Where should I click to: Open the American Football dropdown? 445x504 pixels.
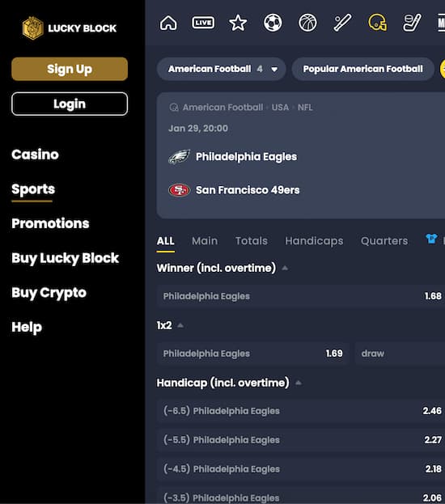tap(222, 69)
